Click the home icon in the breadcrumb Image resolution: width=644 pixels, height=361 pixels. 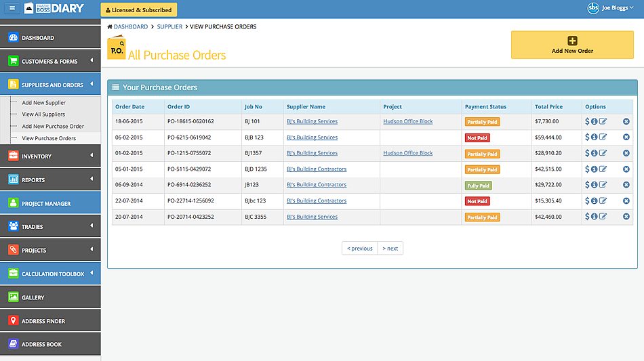tap(110, 26)
